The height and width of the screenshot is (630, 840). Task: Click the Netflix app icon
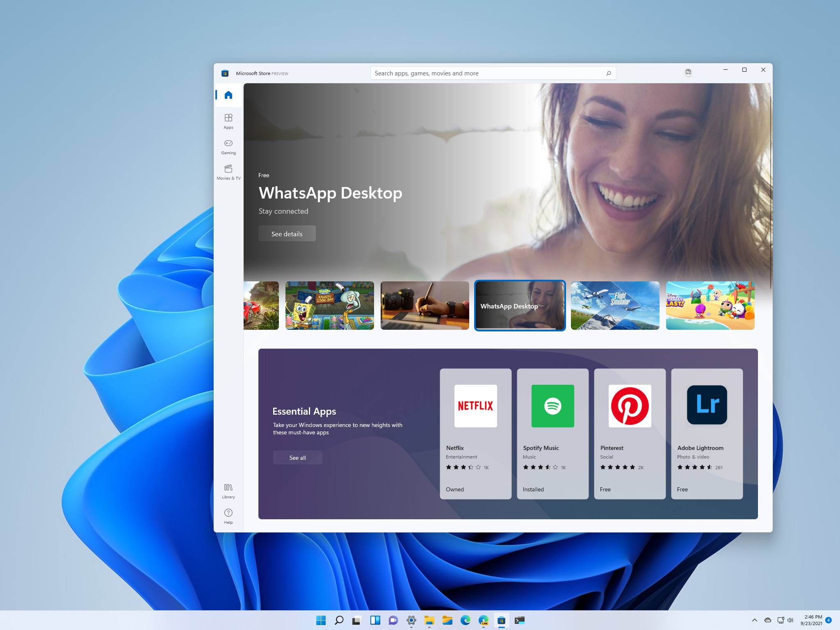476,406
